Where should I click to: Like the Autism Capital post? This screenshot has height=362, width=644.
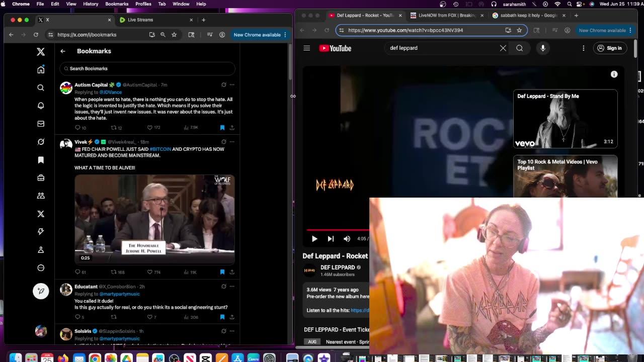coord(149,128)
